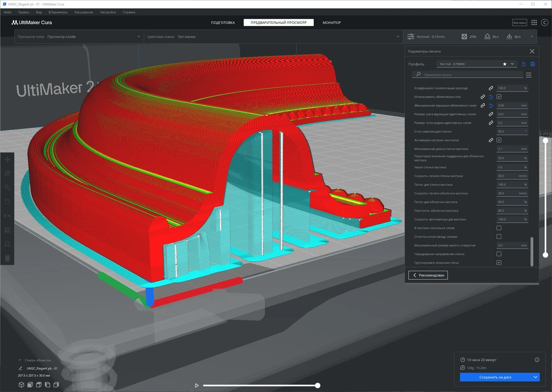Switch to ПОДГОТОВКА stage tab
Screen dimensions: 552x392
click(x=223, y=23)
